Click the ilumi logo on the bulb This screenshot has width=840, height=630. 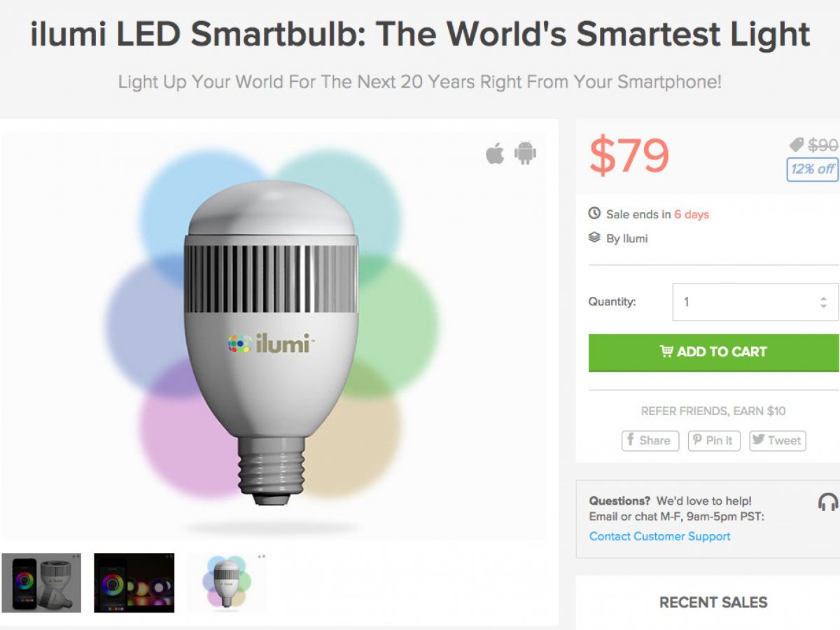pyautogui.click(x=271, y=344)
